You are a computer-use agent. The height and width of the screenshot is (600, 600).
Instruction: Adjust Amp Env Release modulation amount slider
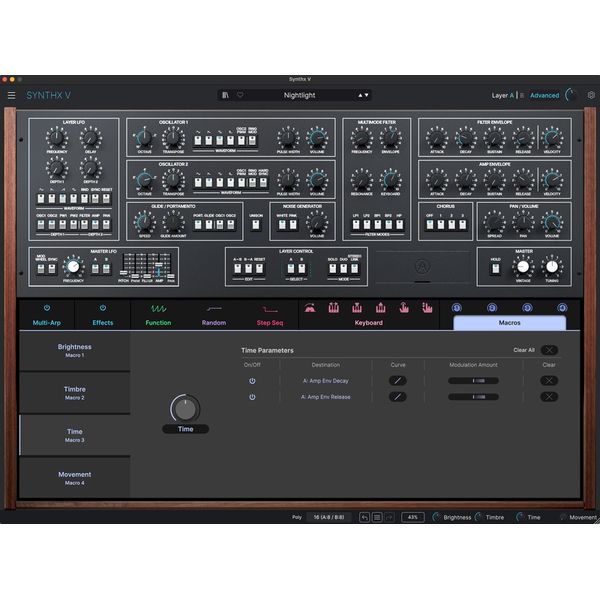tap(473, 397)
